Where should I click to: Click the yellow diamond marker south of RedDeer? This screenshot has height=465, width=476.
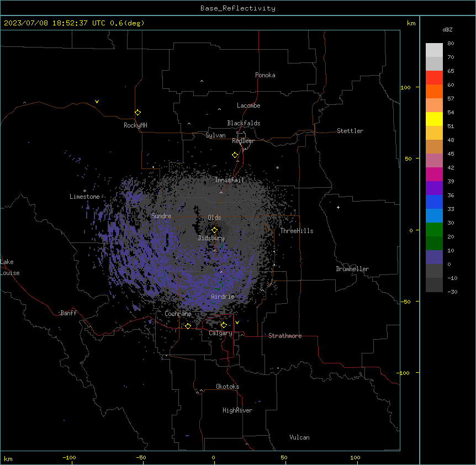click(235, 155)
